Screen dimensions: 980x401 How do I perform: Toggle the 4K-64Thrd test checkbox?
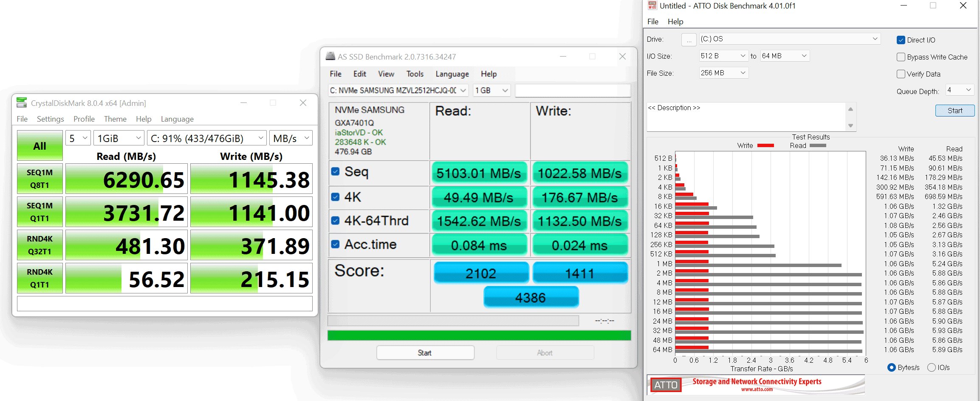(x=335, y=220)
